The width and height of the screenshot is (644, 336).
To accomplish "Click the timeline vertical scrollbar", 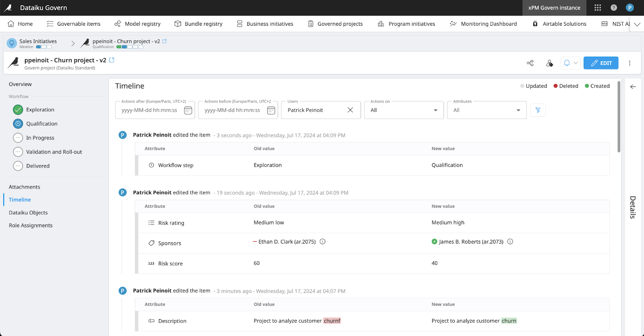I will tap(619, 117).
